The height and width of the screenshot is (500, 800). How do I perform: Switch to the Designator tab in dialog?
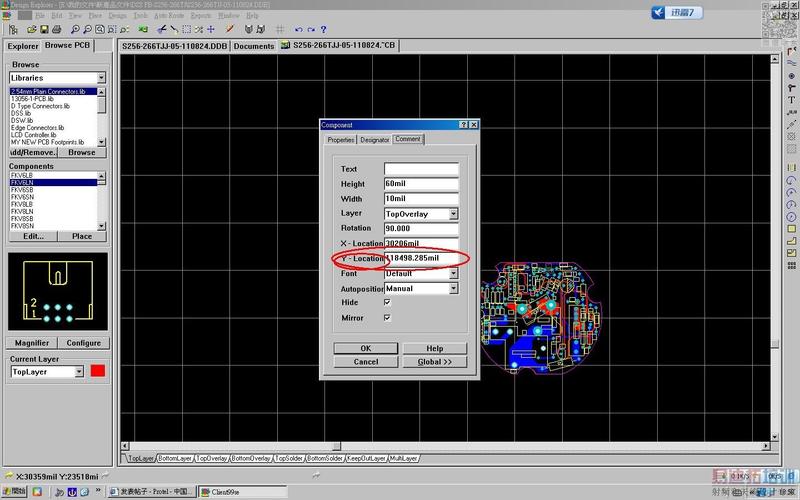(x=374, y=139)
